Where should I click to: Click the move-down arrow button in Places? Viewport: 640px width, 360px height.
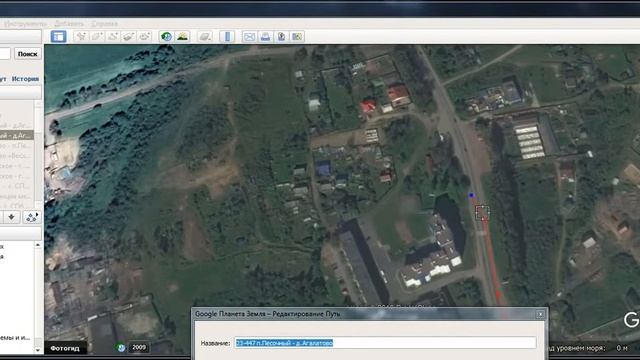tap(11, 217)
